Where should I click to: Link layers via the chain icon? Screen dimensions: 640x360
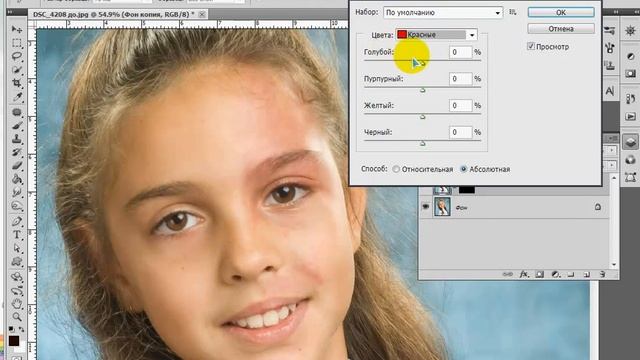(x=508, y=274)
